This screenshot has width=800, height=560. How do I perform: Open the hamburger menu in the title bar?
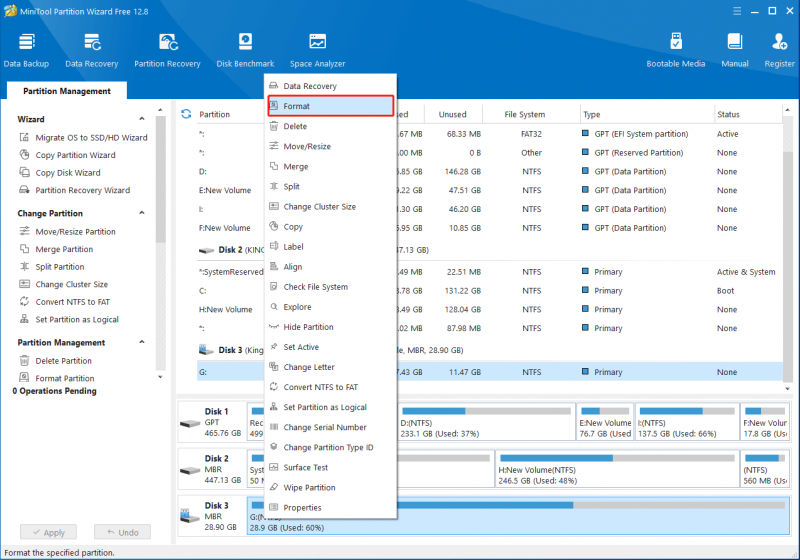pyautogui.click(x=737, y=11)
